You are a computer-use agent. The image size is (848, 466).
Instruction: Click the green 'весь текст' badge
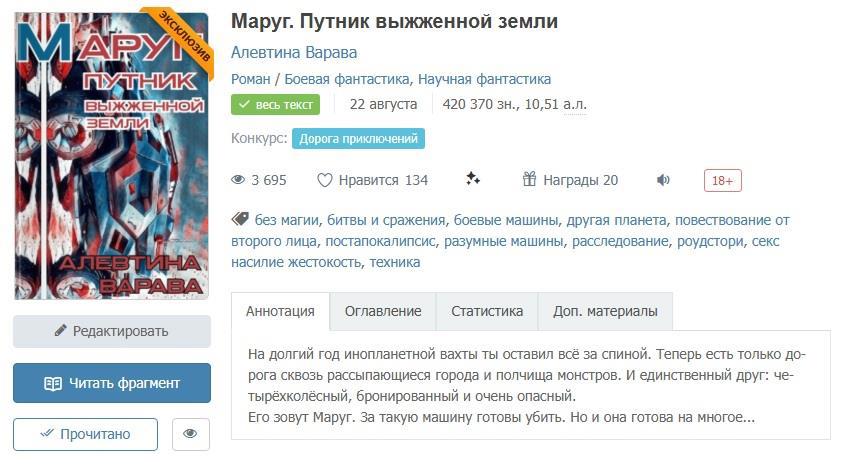275,104
